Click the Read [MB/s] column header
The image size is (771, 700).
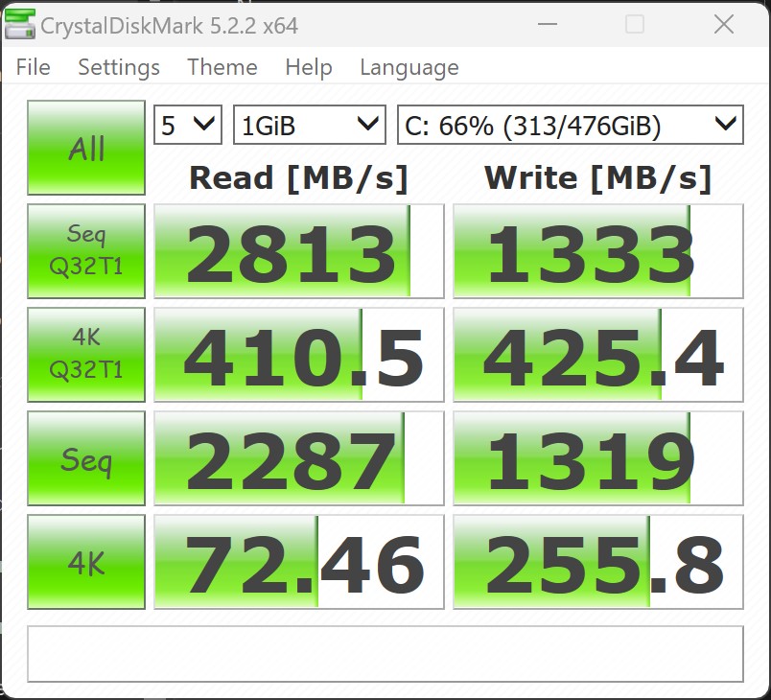pos(299,178)
